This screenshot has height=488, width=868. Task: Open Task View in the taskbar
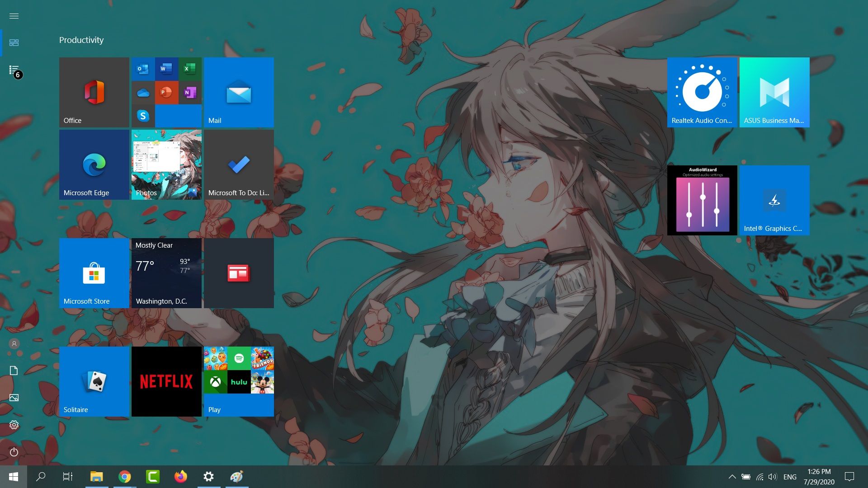coord(68,477)
